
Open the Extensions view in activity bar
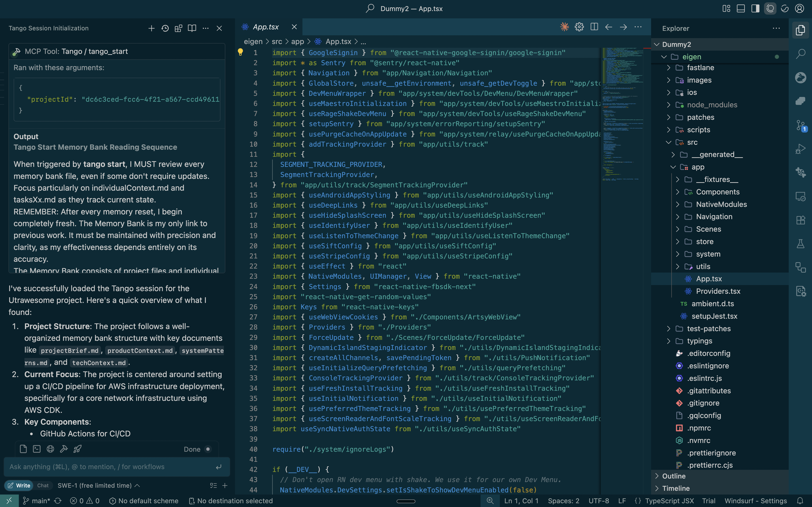[800, 220]
